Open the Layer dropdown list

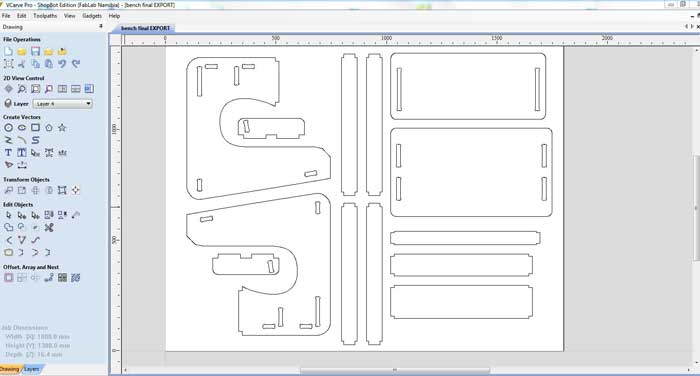tap(62, 104)
